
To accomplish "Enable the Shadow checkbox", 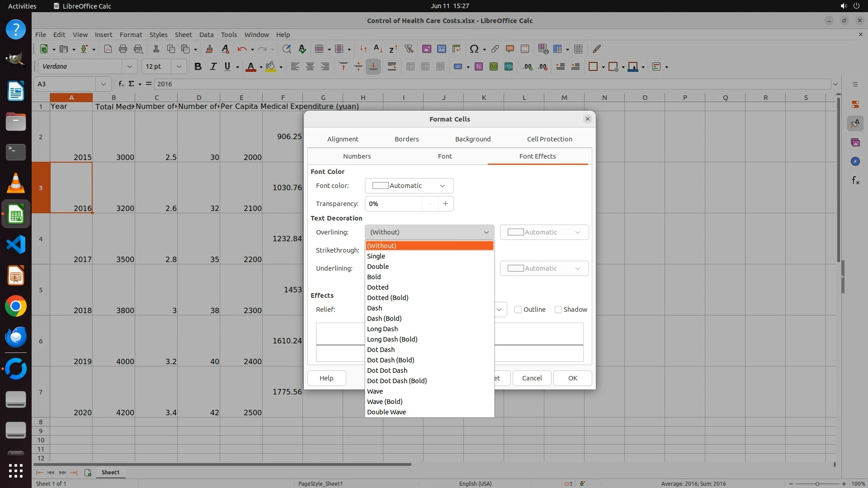I will coord(558,310).
